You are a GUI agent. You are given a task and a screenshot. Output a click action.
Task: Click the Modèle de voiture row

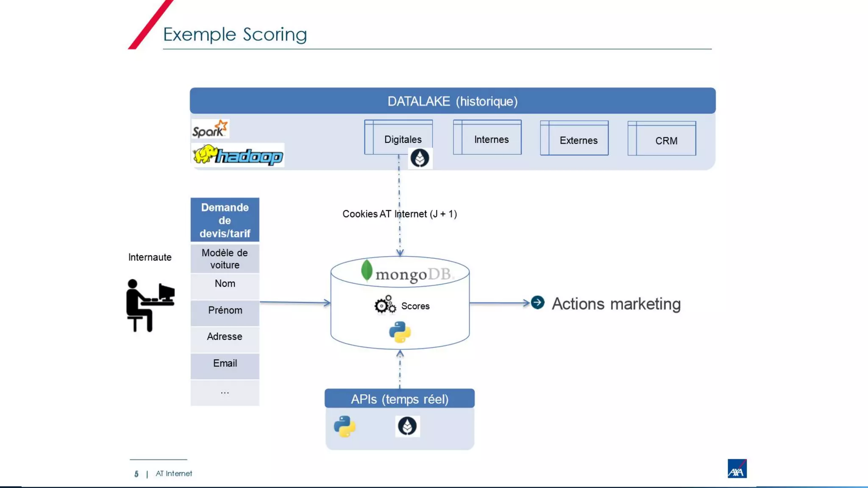225,259
